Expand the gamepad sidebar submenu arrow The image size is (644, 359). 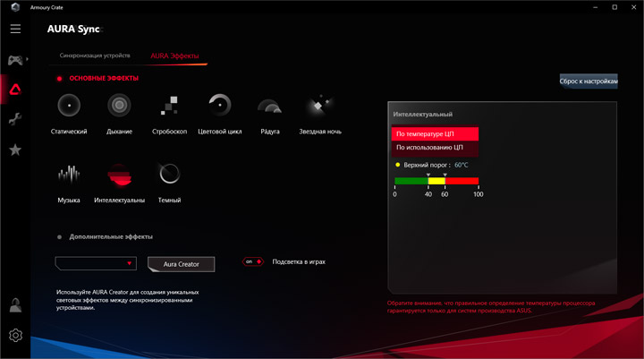click(27, 59)
